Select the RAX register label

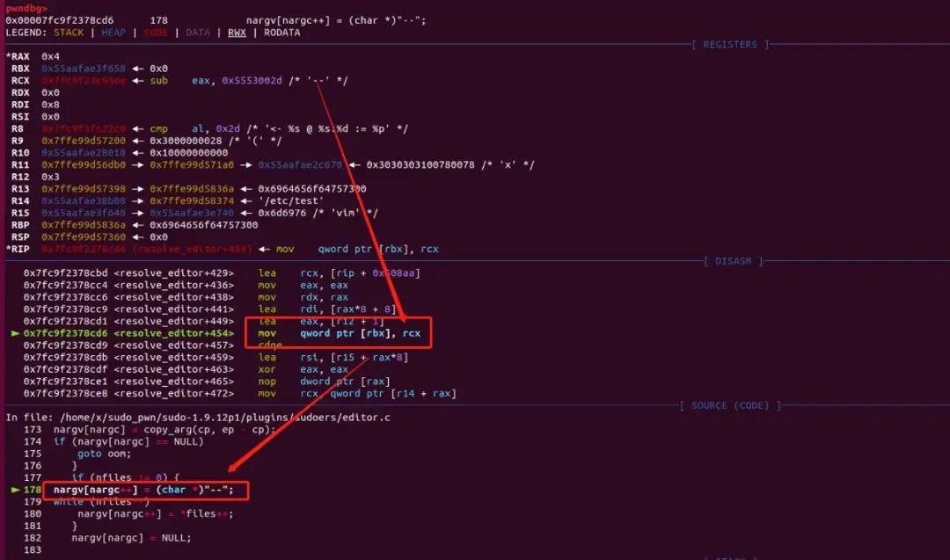pyautogui.click(x=20, y=55)
